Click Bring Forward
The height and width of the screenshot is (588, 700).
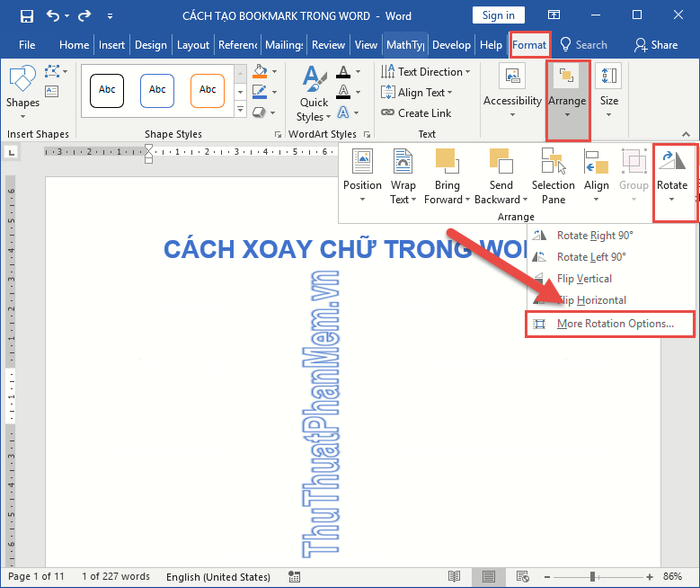[447, 176]
